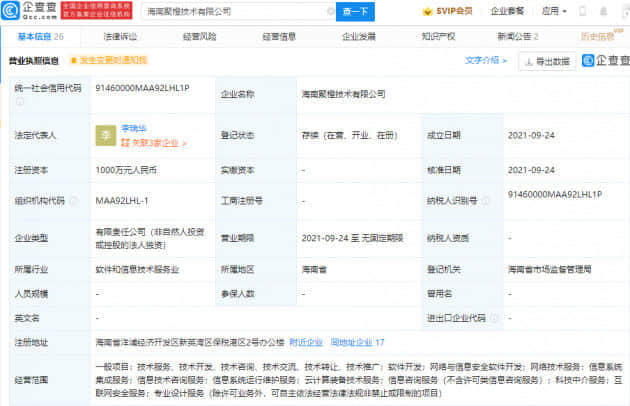
Task: Click the info icon next to 组织机构代码
Action: [74, 201]
